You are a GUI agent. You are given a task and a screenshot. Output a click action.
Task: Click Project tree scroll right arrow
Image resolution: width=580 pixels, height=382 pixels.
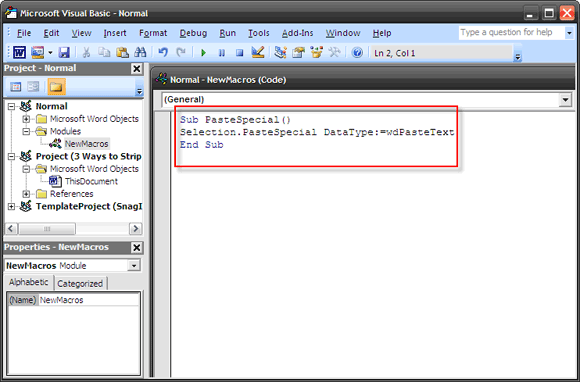tap(135, 229)
